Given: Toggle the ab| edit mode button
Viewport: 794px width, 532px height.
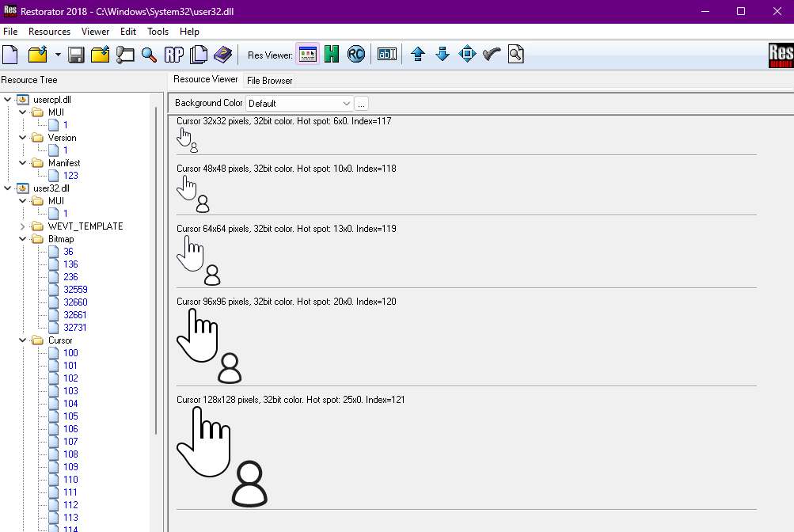Looking at the screenshot, I should pos(387,54).
